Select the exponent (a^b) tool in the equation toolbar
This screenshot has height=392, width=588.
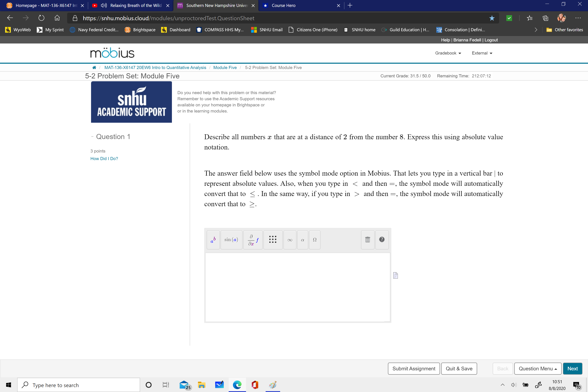[x=213, y=240]
